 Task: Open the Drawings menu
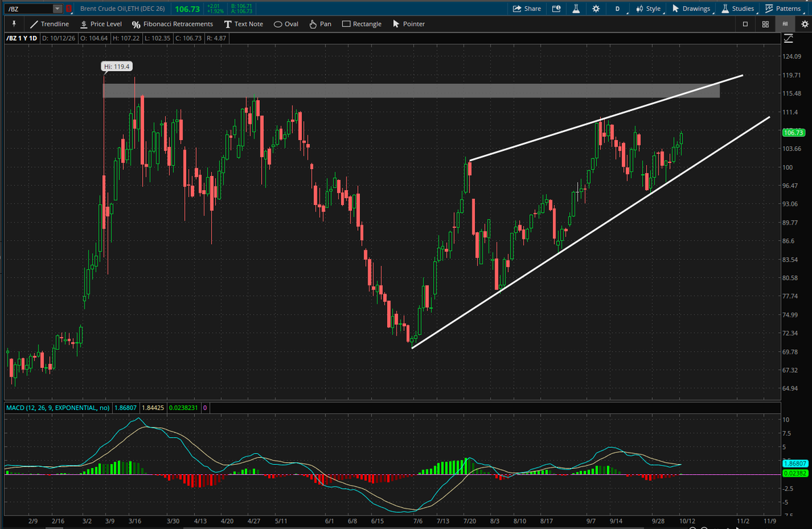click(x=692, y=9)
